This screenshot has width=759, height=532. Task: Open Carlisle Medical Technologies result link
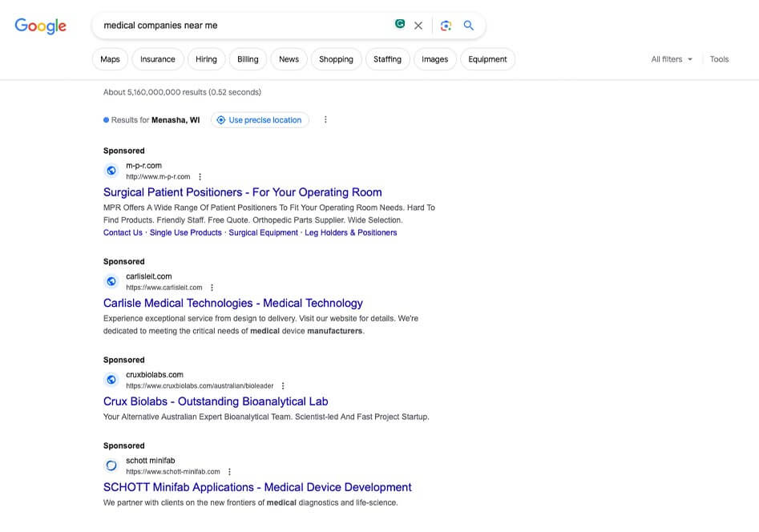tap(232, 303)
